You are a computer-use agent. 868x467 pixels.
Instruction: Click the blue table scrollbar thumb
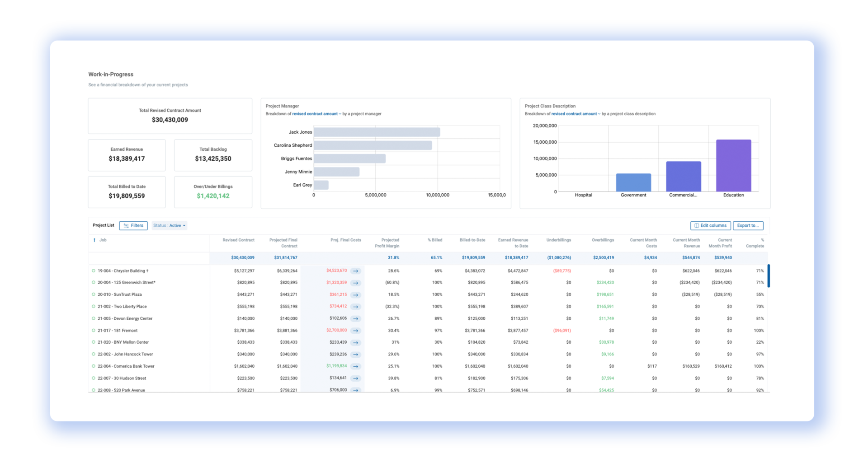click(x=768, y=276)
